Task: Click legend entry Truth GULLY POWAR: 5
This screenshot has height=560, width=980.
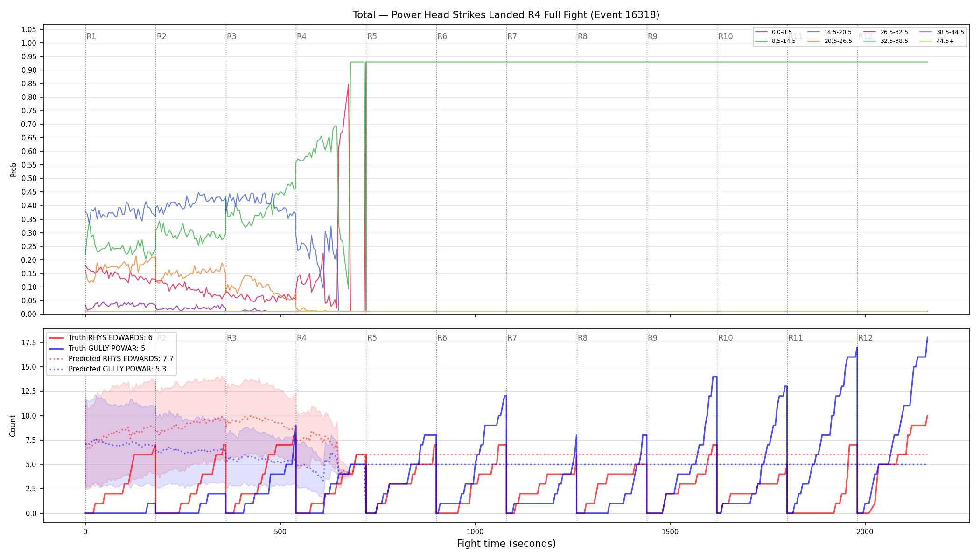Action: [x=106, y=348]
